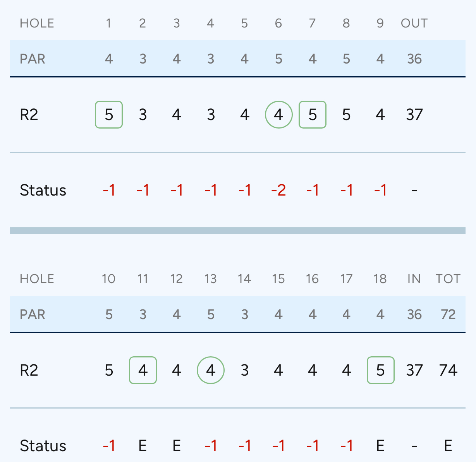Click the hole 10 header number

pos(109,279)
